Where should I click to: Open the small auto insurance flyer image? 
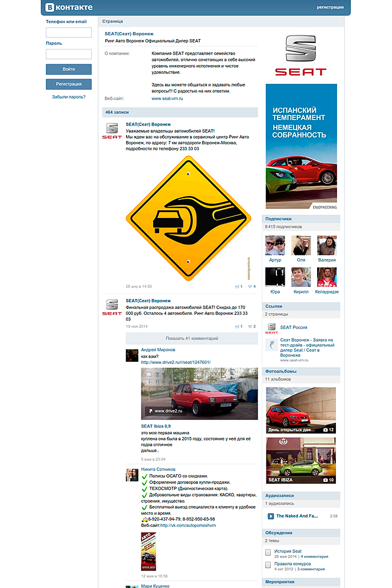click(148, 552)
